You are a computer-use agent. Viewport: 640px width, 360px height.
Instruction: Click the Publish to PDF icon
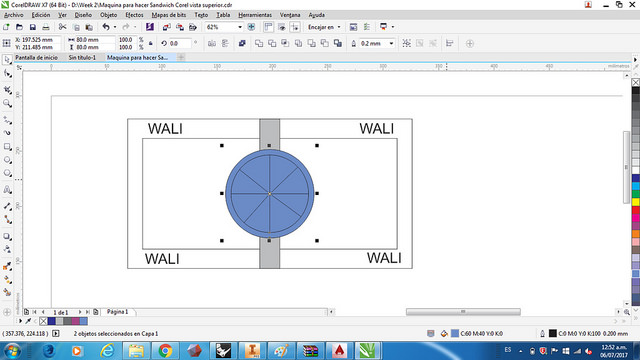[193, 27]
